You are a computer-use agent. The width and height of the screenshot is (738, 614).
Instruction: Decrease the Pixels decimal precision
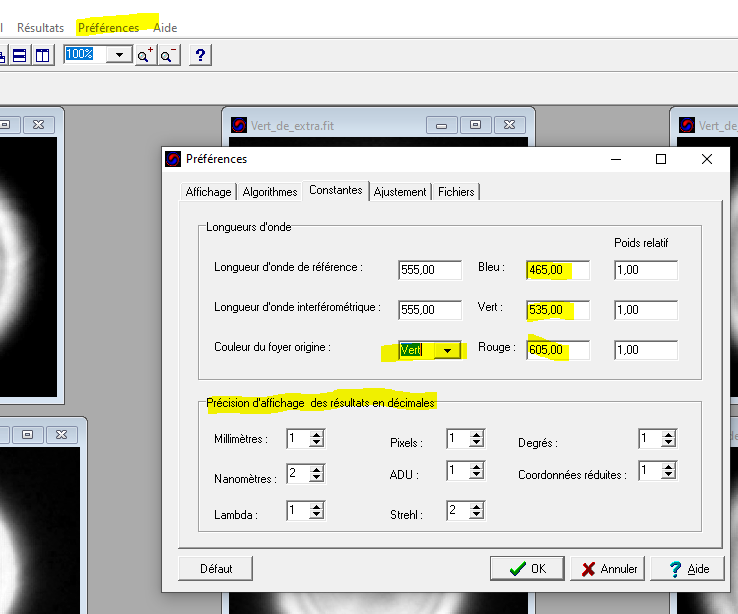coord(476,443)
